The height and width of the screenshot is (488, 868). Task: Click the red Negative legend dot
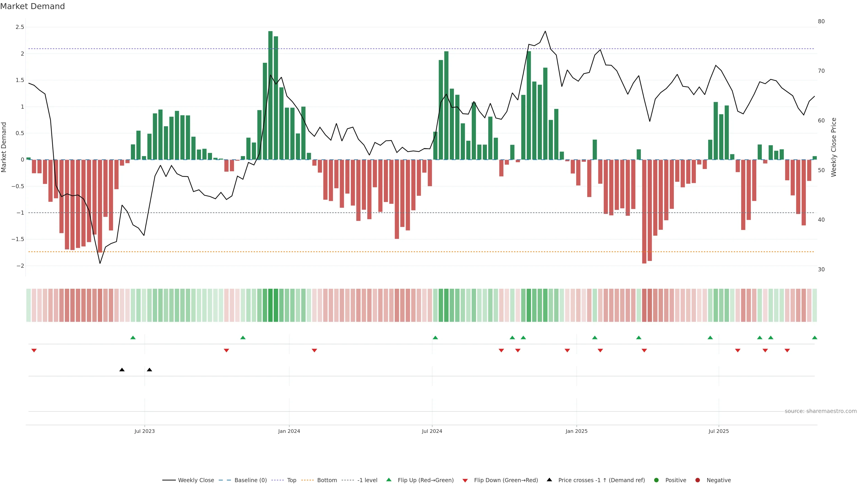point(698,480)
